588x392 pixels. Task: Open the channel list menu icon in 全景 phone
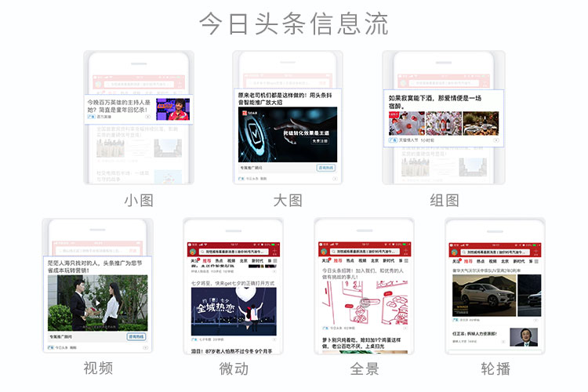coord(406,260)
